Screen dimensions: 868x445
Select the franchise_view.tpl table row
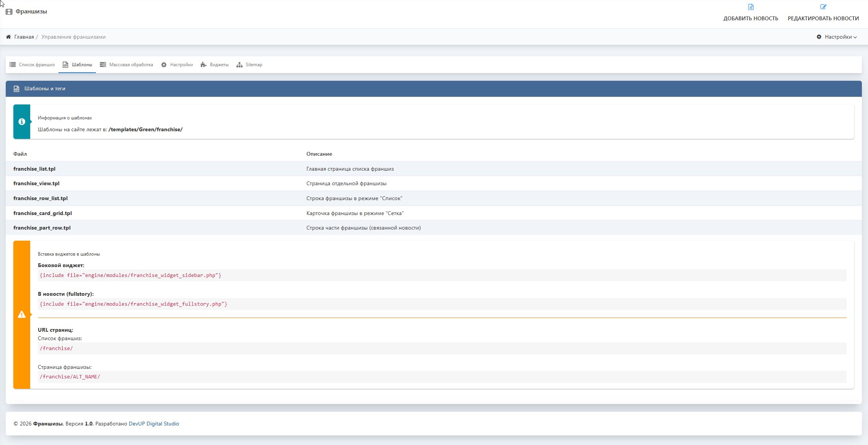pyautogui.click(x=36, y=183)
